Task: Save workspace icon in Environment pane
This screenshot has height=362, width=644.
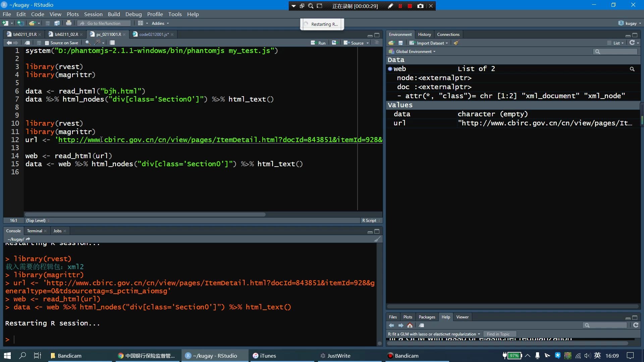Action: pyautogui.click(x=400, y=43)
